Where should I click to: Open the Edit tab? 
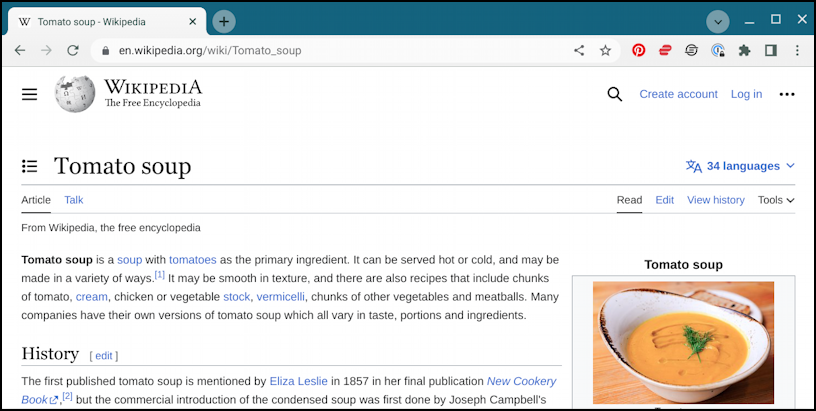(x=665, y=200)
